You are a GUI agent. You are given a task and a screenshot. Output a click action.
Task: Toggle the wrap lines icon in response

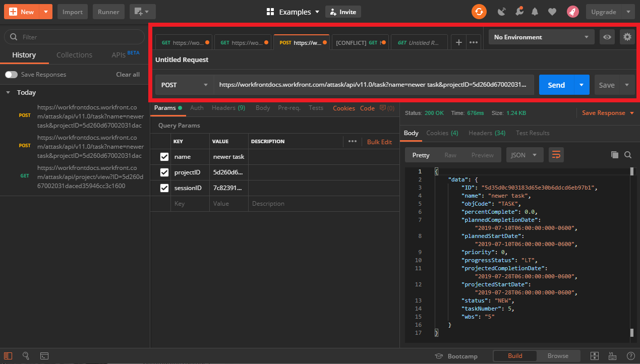point(556,155)
